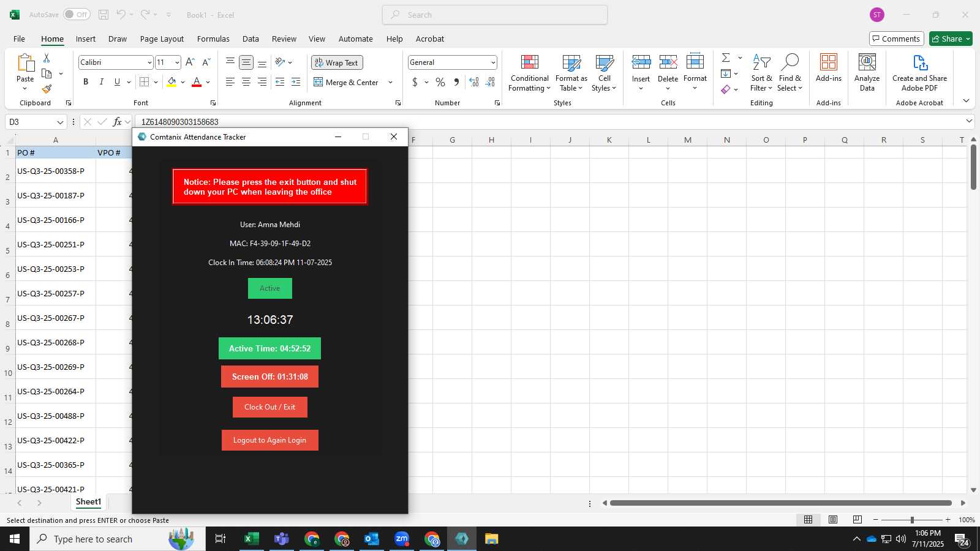Open Find & Select dropdown
Viewport: 980px width, 551px height.
790,73
